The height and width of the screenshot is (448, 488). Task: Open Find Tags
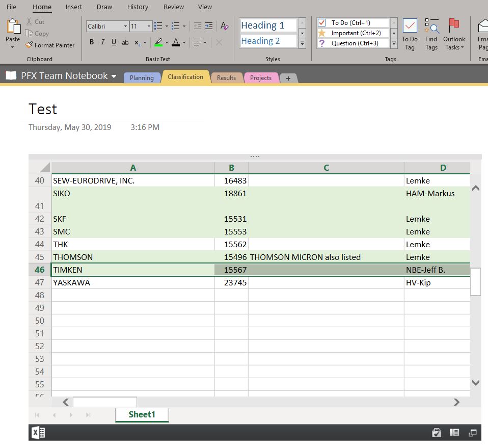click(431, 34)
